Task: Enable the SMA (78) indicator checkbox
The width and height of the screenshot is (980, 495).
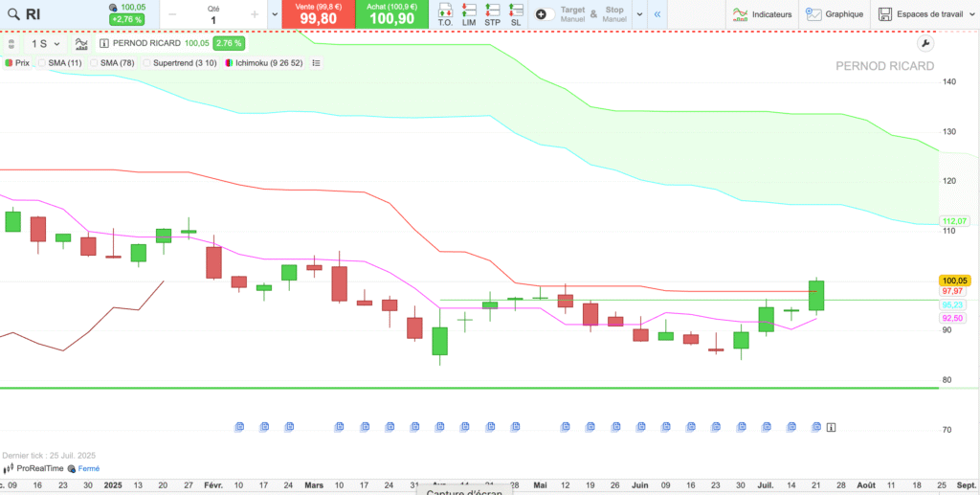Action: coord(95,63)
